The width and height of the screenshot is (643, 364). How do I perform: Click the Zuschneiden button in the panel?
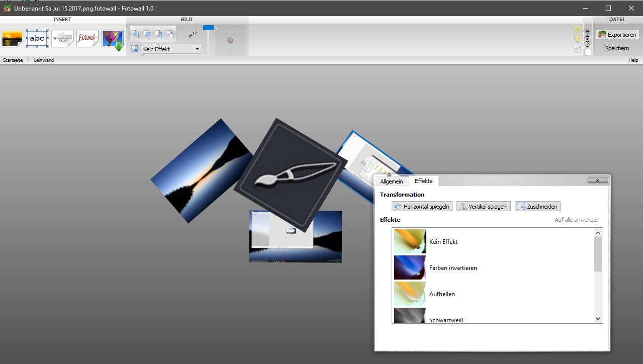(x=537, y=206)
